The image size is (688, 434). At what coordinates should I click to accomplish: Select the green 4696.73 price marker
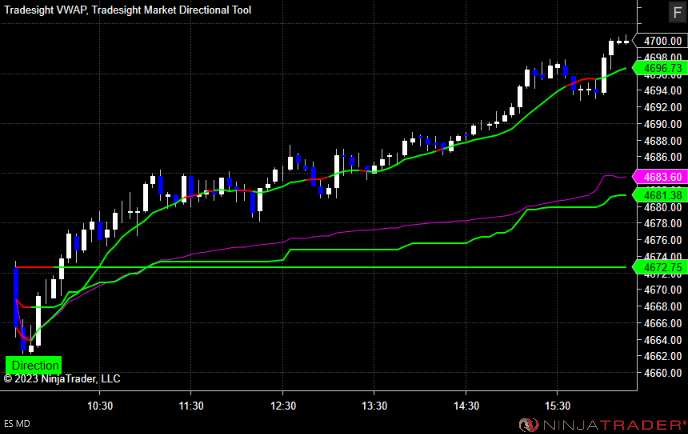[x=660, y=68]
